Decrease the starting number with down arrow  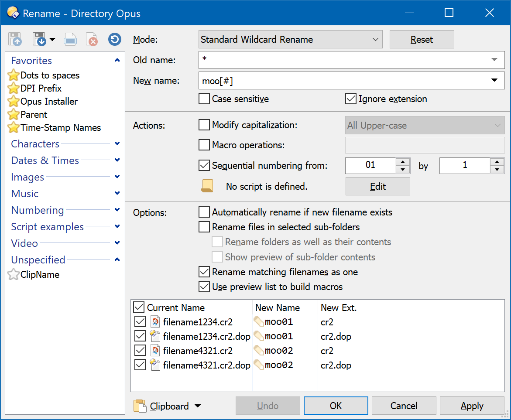403,169
